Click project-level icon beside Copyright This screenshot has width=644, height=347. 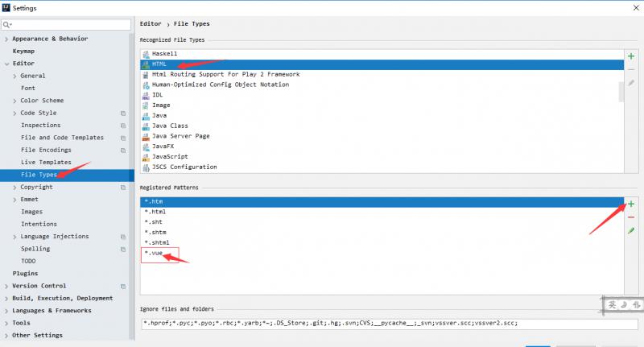click(123, 188)
